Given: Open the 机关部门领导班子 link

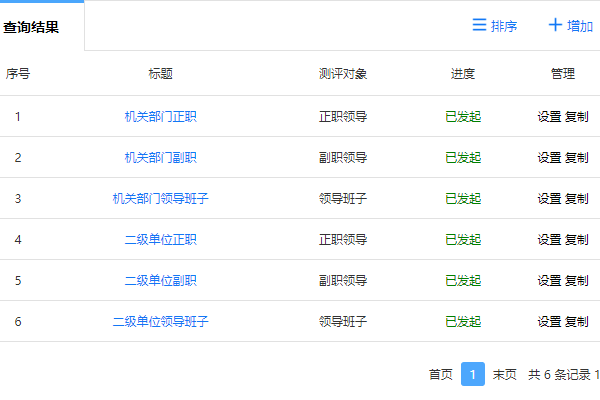Looking at the screenshot, I should tap(161, 198).
